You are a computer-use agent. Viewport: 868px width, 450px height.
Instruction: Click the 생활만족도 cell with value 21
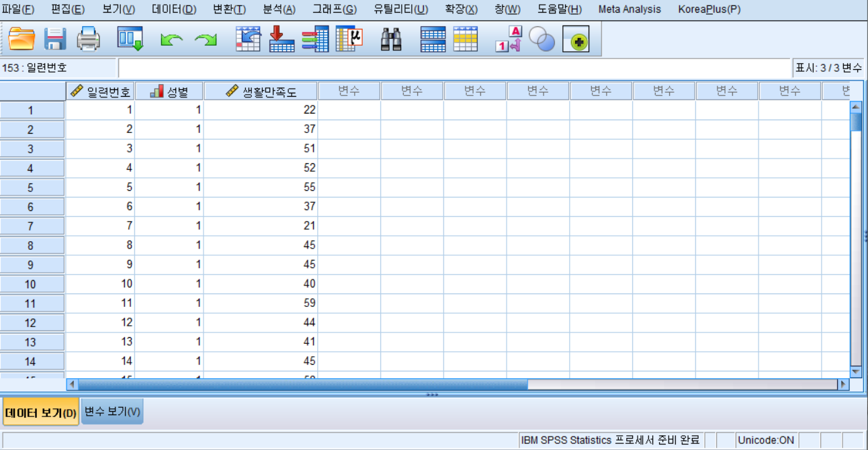[261, 226]
